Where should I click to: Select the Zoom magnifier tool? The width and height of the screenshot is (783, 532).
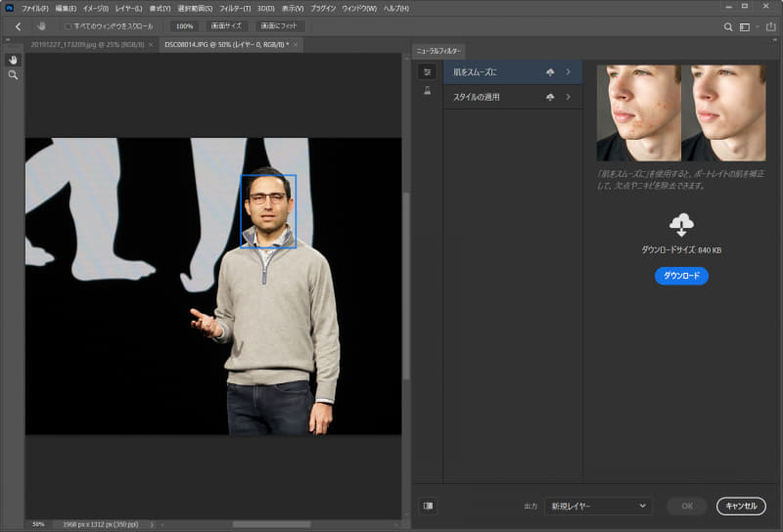tap(13, 75)
